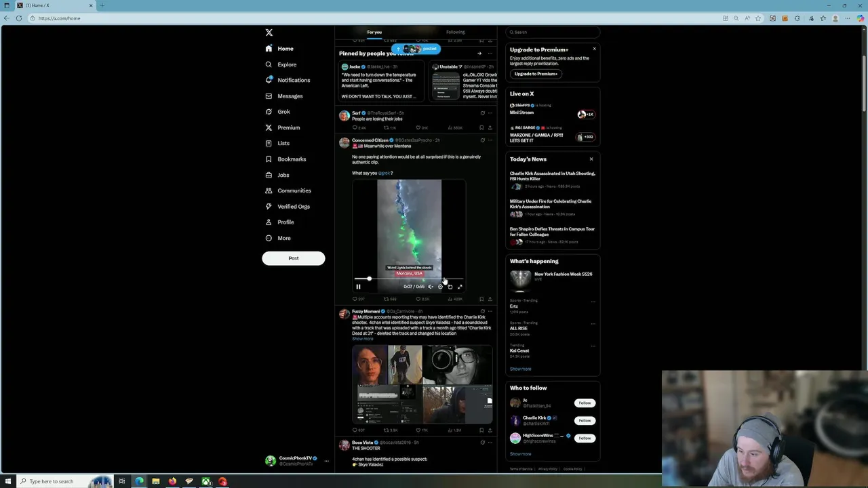Screen dimensions: 868x488
Task: Go to Bookmarks in the sidebar
Action: point(285,159)
